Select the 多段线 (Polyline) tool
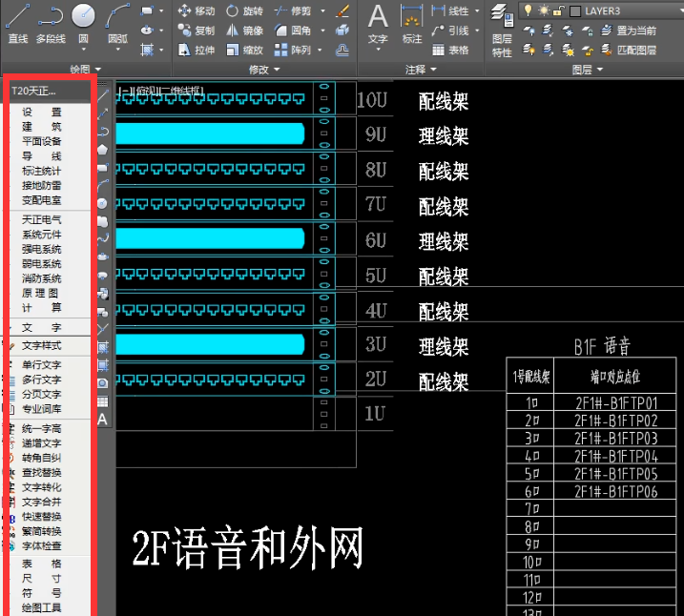 pyautogui.click(x=50, y=23)
